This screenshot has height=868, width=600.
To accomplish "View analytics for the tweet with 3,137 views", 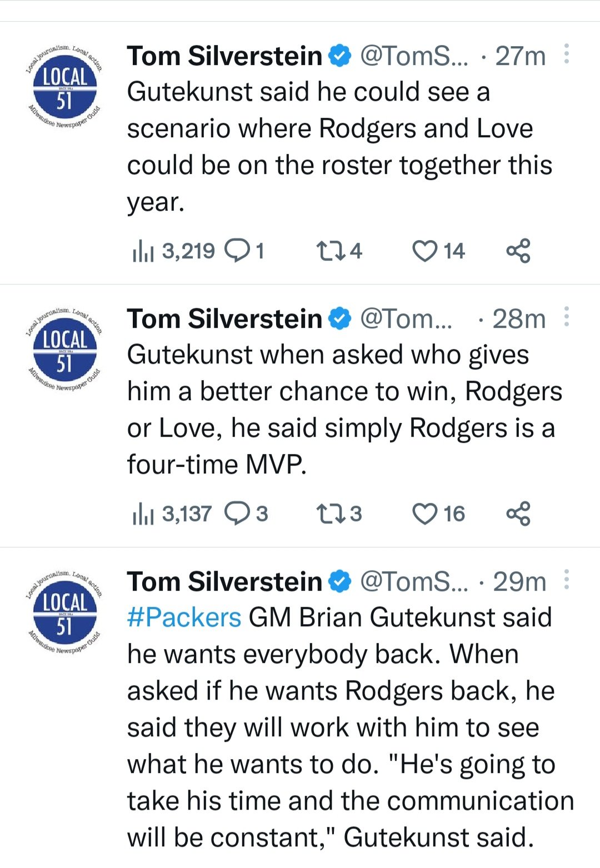I will (x=143, y=515).
